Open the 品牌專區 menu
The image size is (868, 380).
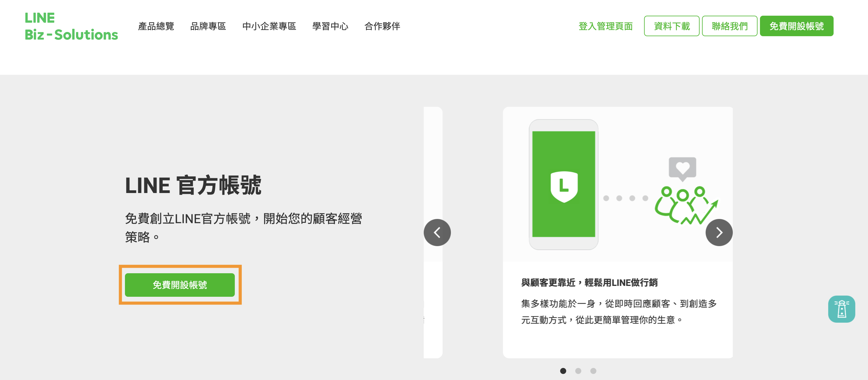click(x=208, y=26)
